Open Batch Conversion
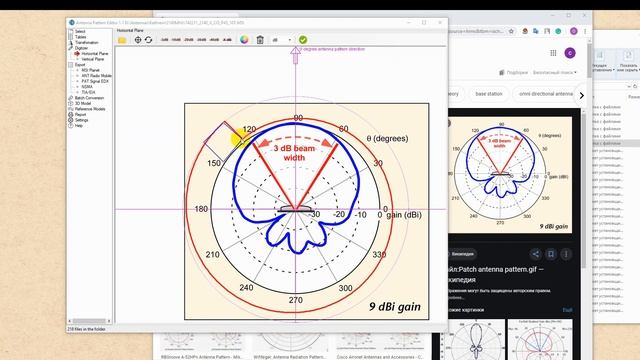The height and width of the screenshot is (360, 640). coord(89,98)
